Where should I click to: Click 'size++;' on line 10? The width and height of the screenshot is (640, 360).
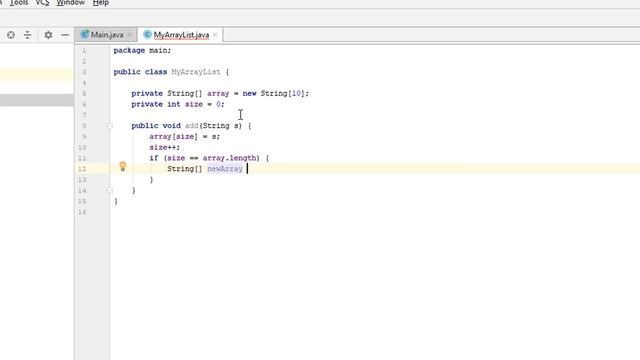tap(164, 147)
